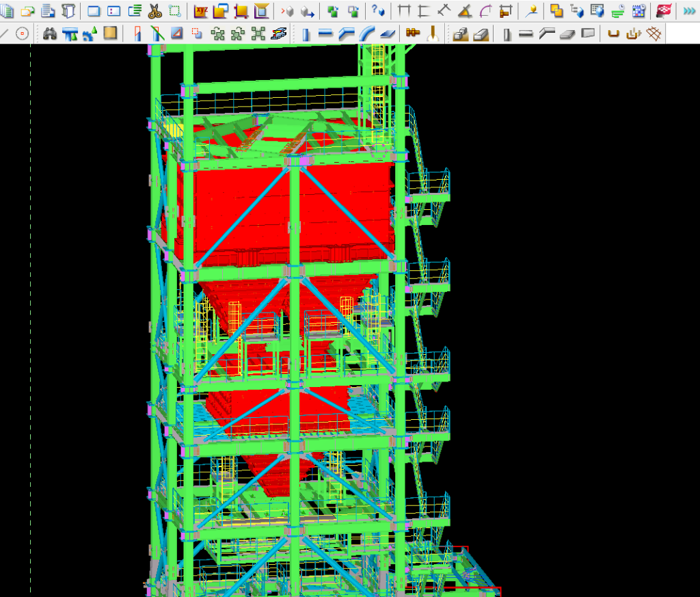Select the vertical distance measure tool

click(x=424, y=11)
